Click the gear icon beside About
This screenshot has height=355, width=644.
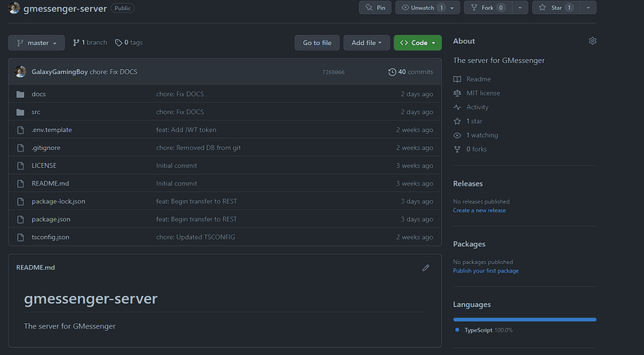point(593,41)
